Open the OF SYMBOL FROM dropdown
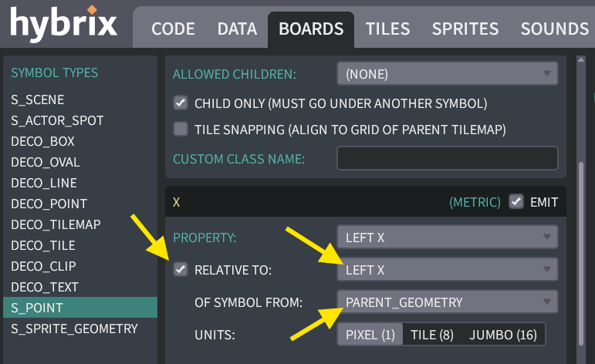 pyautogui.click(x=447, y=301)
